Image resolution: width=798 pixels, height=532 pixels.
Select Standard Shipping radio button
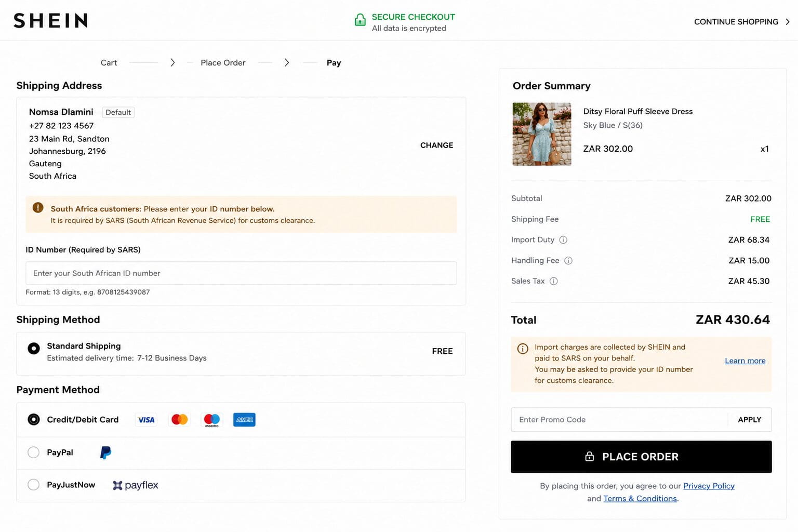[x=34, y=349]
